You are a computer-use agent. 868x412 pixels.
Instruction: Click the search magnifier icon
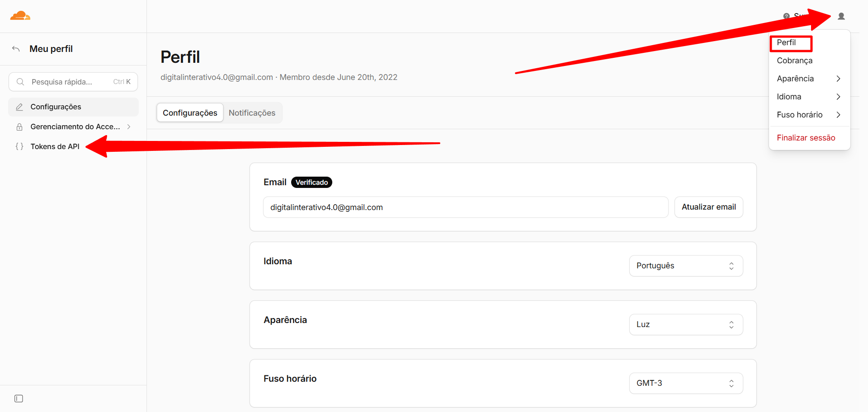click(x=20, y=82)
